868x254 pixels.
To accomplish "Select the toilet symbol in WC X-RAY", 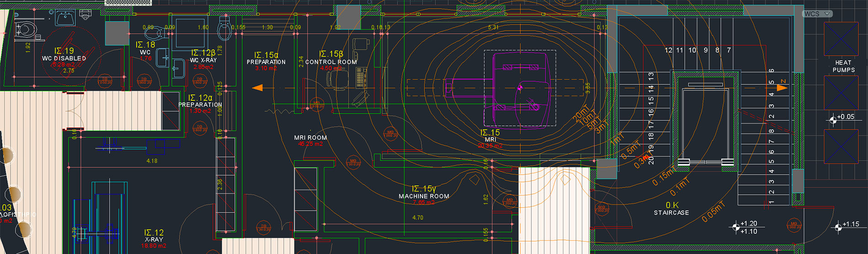I will tap(224, 29).
